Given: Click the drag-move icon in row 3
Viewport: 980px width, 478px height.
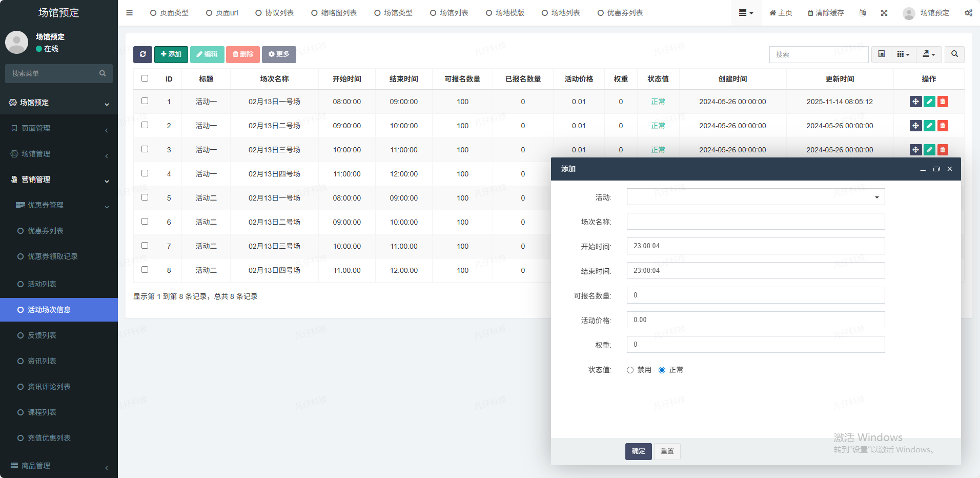Looking at the screenshot, I should 915,150.
